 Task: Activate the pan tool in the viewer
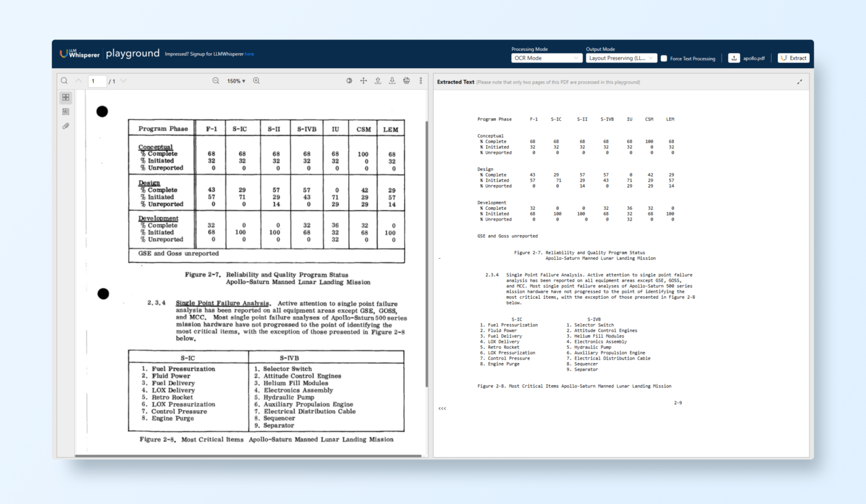[x=364, y=81]
